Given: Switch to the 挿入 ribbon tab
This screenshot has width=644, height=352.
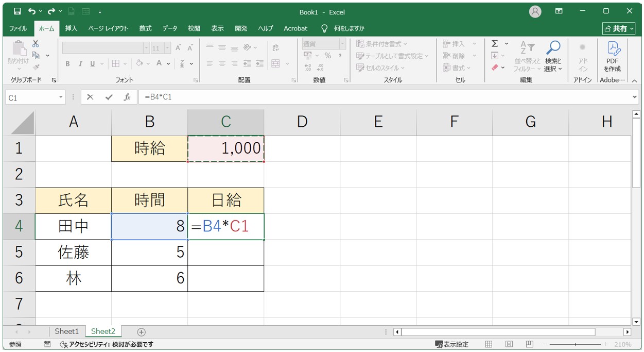Looking at the screenshot, I should [71, 28].
